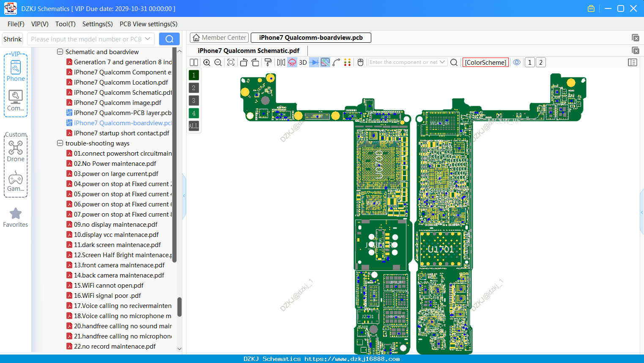Switch to 3D view
The width and height of the screenshot is (644, 363).
(303, 62)
